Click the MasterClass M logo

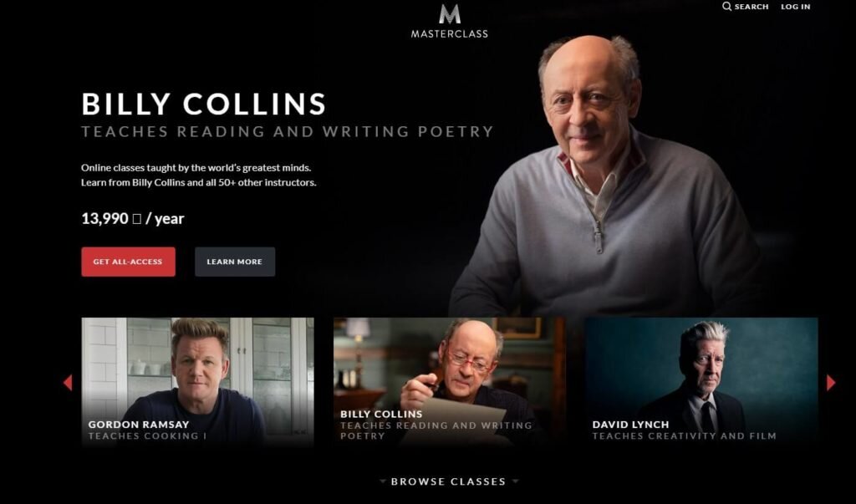449,15
